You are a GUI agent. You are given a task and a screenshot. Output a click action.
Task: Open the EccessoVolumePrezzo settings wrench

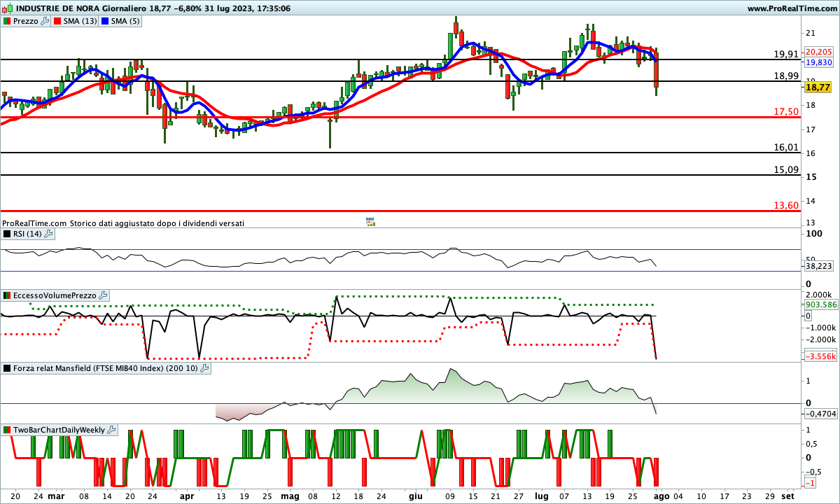pos(103,295)
